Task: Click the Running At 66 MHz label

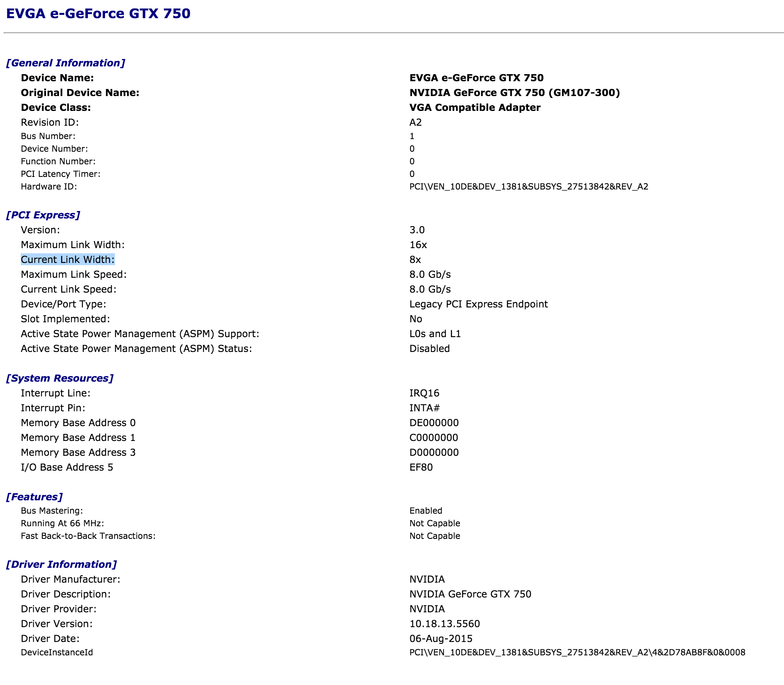Action: coord(62,523)
